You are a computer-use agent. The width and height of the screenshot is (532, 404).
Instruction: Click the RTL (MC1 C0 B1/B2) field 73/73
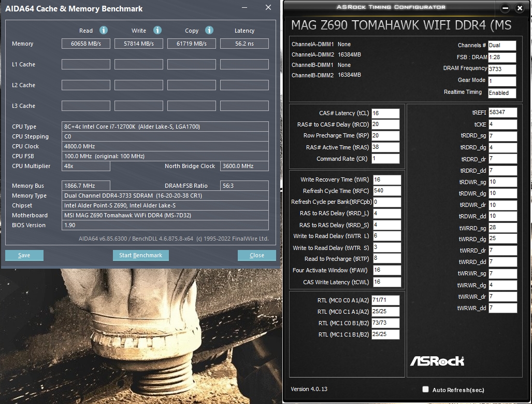[x=385, y=323]
